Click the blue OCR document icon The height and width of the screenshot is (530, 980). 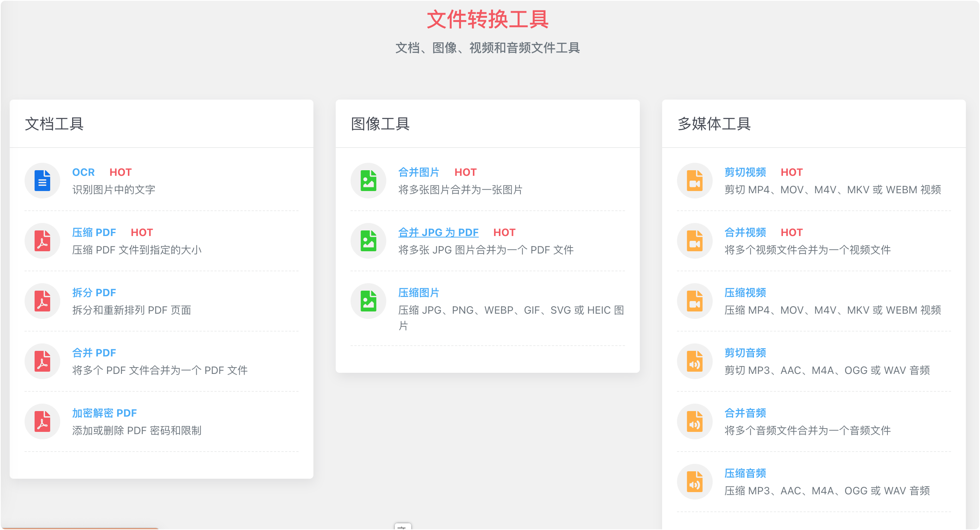[42, 181]
